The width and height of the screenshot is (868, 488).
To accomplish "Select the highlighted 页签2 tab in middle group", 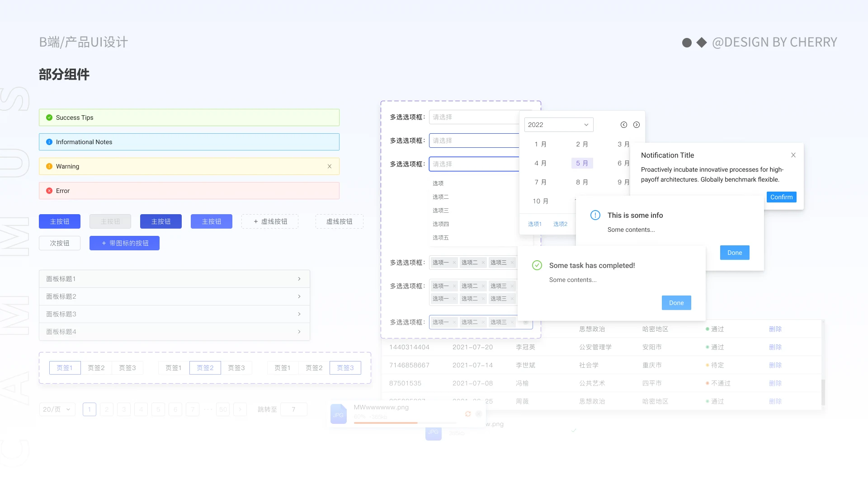I will (205, 368).
